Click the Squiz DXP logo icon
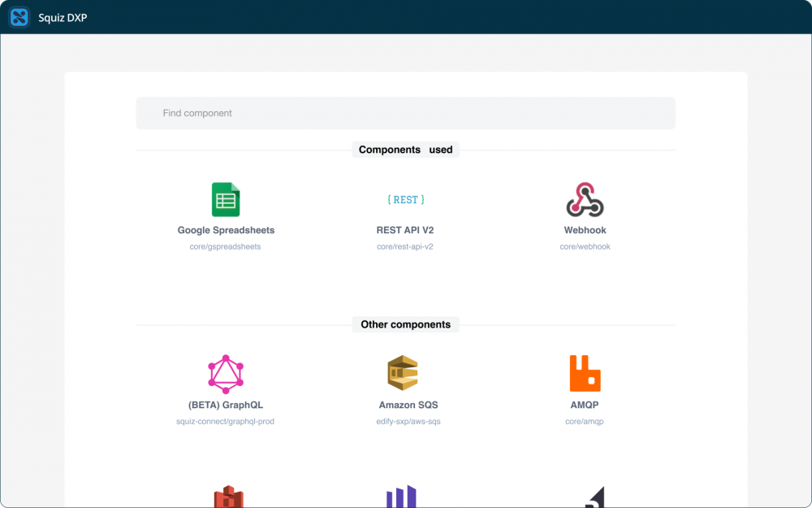The height and width of the screenshot is (508, 812). point(19,17)
